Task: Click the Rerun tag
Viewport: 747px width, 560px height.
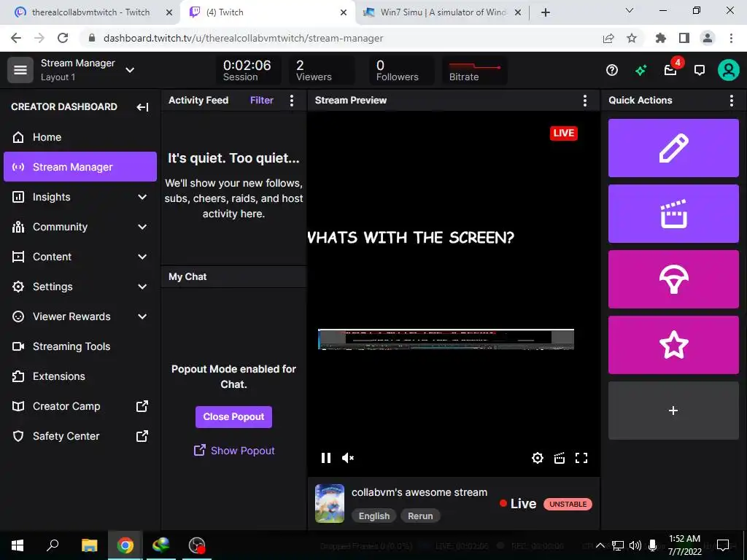Action: click(x=420, y=516)
